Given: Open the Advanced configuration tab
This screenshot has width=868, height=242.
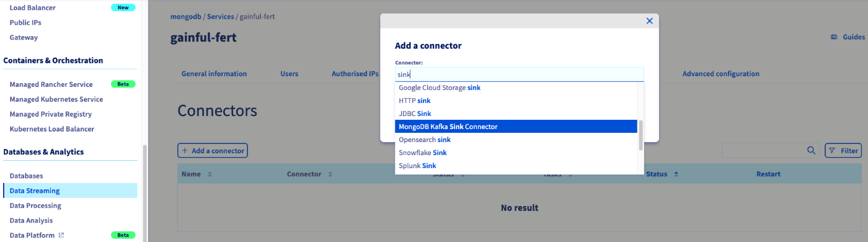Looking at the screenshot, I should click(x=720, y=74).
